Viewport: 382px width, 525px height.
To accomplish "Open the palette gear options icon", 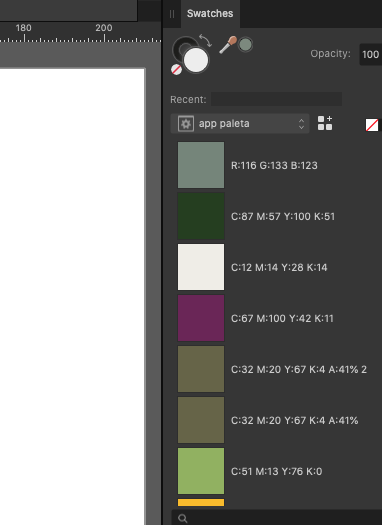I will pyautogui.click(x=186, y=124).
